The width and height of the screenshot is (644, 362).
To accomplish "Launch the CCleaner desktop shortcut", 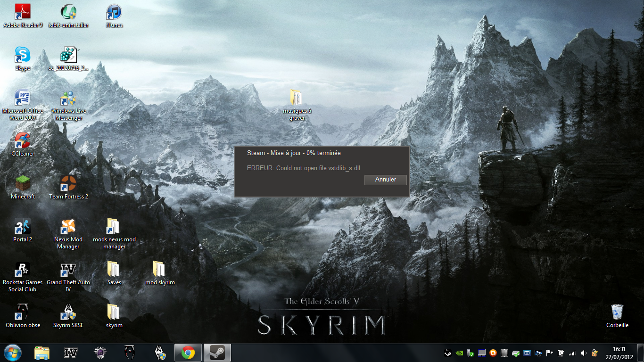I will [x=23, y=144].
